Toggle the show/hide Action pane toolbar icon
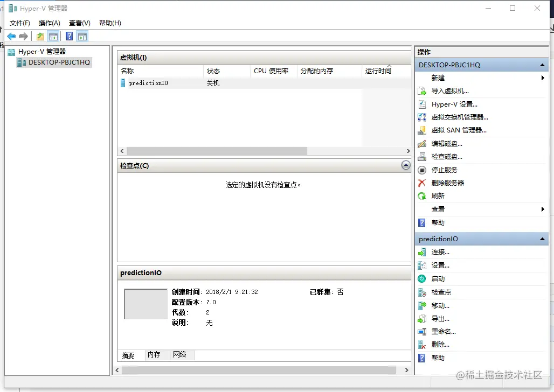This screenshot has height=392, width=554. click(x=82, y=37)
